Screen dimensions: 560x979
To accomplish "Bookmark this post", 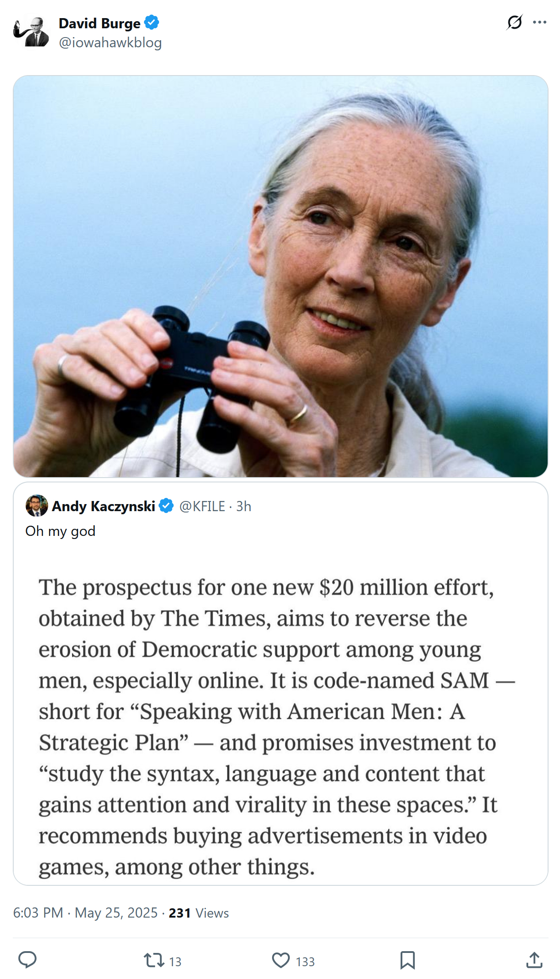I will (407, 960).
